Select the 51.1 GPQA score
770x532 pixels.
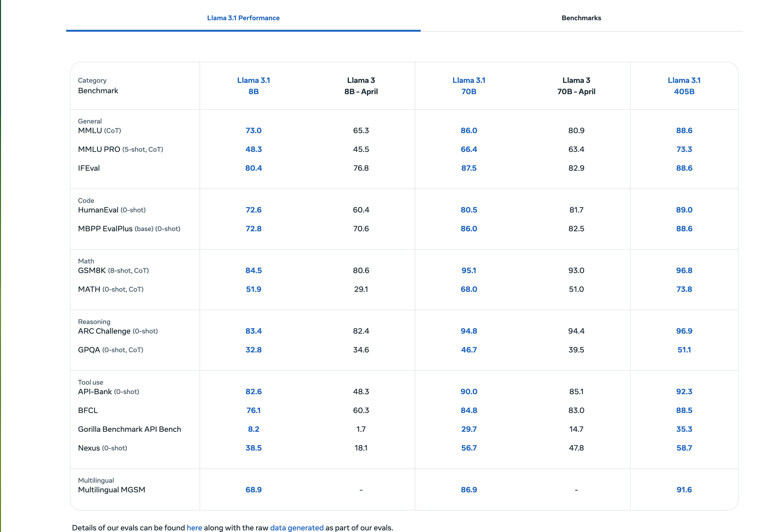point(684,350)
